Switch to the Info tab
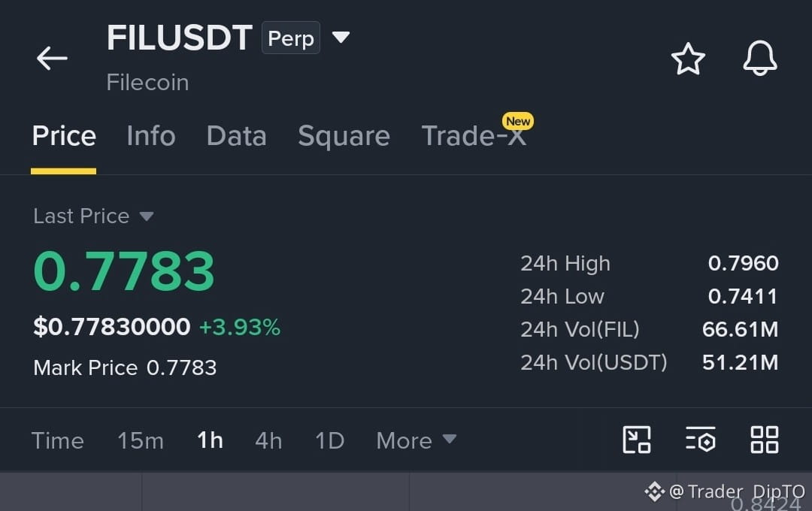The image size is (812, 511). coord(150,136)
